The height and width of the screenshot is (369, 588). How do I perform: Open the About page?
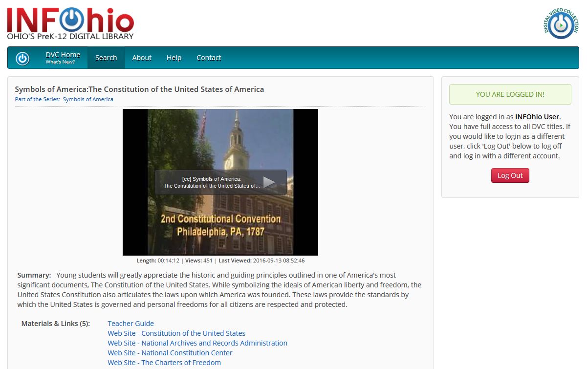[x=142, y=58]
